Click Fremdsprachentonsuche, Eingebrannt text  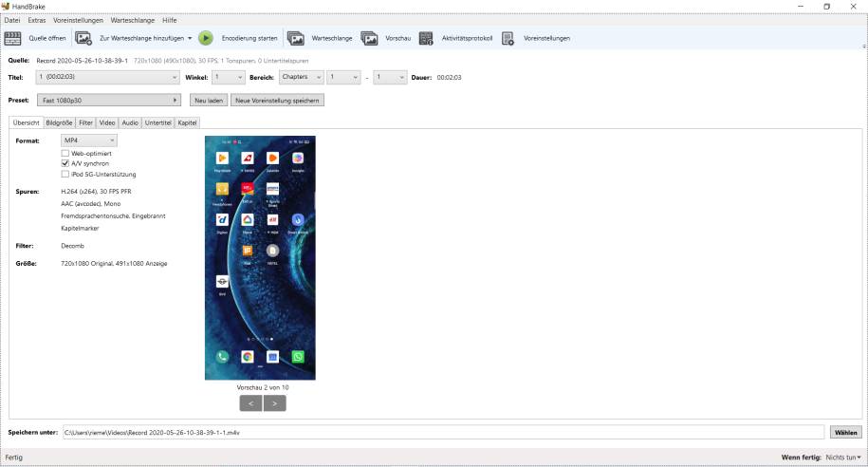pyautogui.click(x=114, y=216)
